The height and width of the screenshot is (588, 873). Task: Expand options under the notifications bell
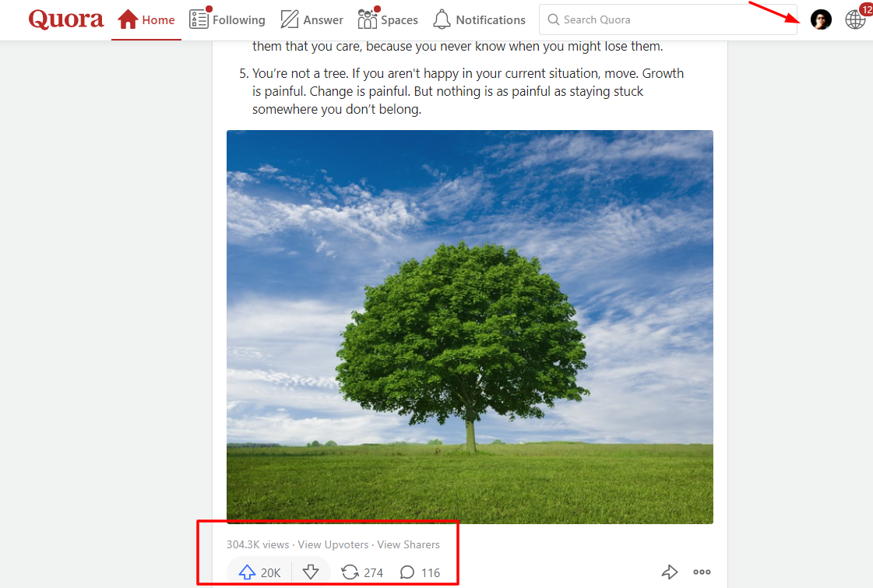click(442, 17)
